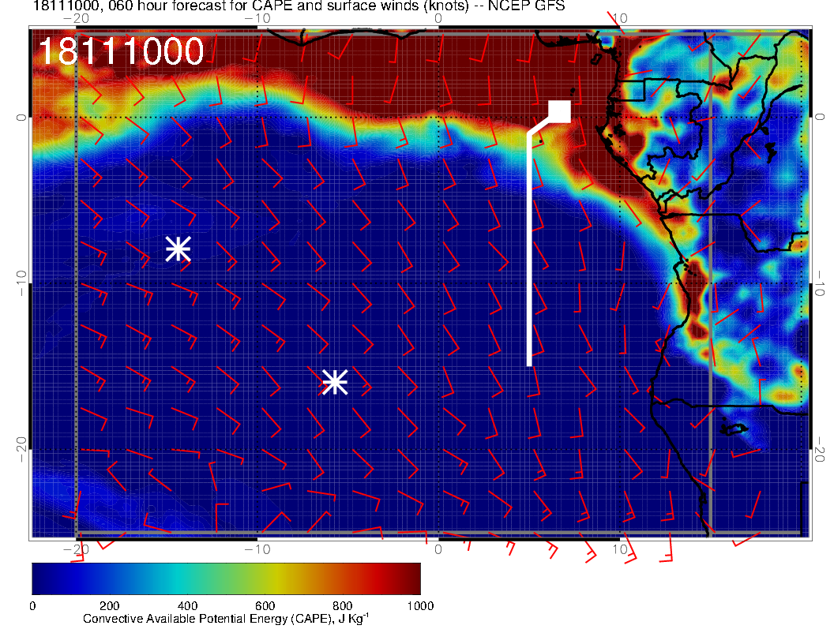834x644 pixels.
Task: Select the white square marker on the equator
Action: pyautogui.click(x=559, y=111)
